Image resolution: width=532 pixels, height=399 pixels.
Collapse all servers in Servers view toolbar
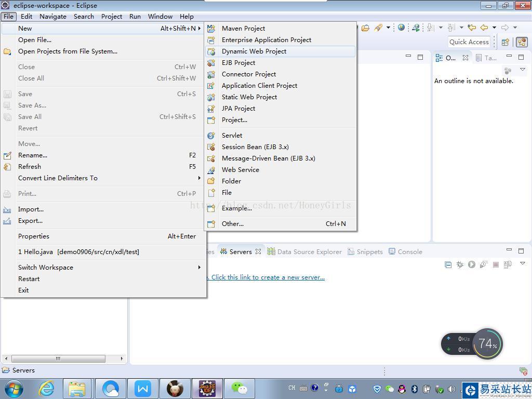[x=448, y=265]
